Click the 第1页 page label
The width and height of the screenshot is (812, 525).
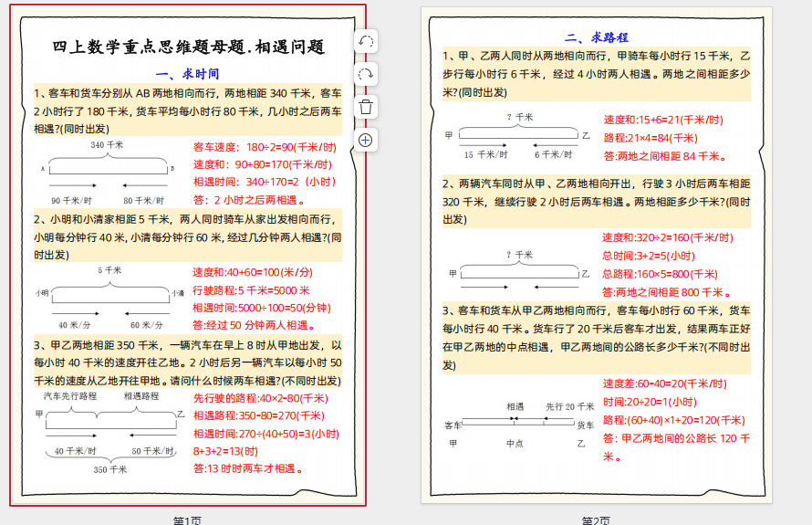tap(187, 520)
